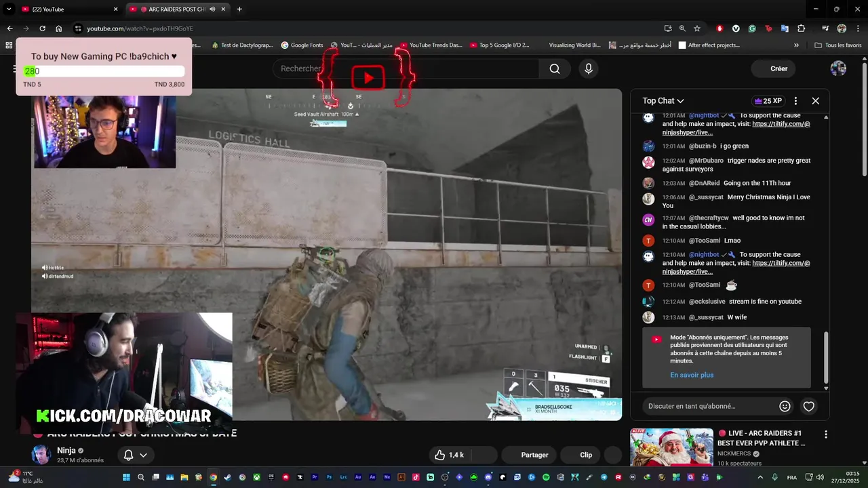The width and height of the screenshot is (868, 488).
Task: Open live chat three-dot options menu
Action: tap(795, 101)
